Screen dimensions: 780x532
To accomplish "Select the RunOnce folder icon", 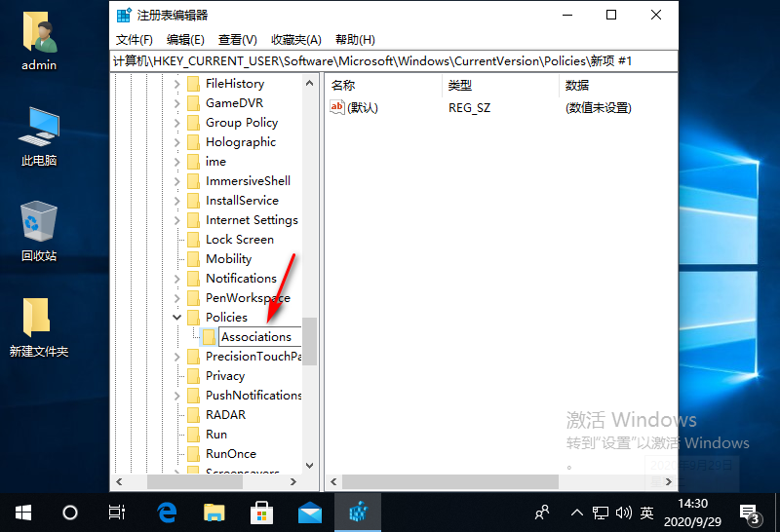I will pyautogui.click(x=193, y=454).
